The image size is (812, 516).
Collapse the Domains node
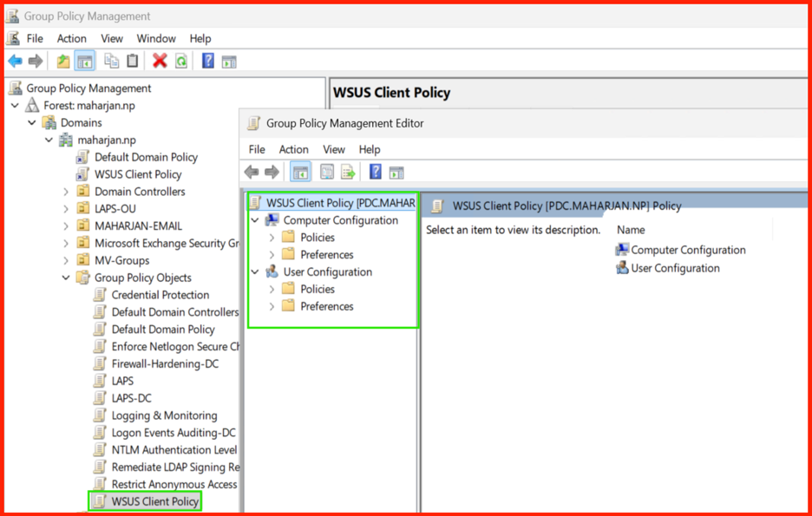(32, 122)
